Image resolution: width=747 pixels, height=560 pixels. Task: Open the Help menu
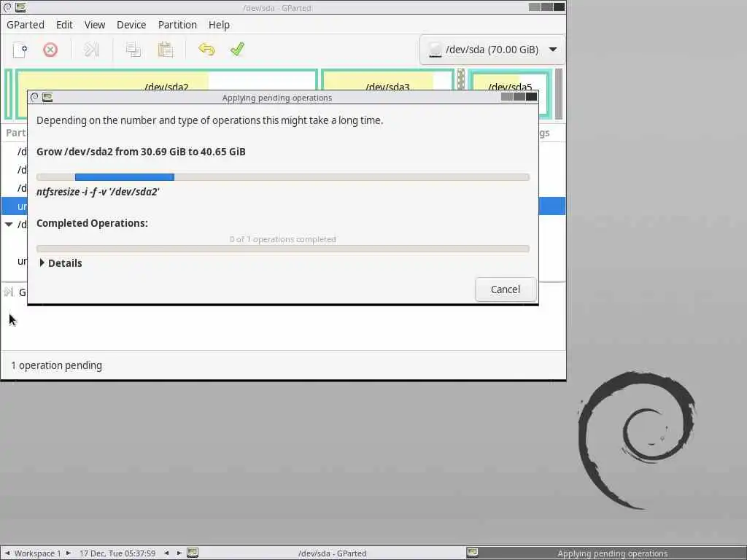coord(219,25)
